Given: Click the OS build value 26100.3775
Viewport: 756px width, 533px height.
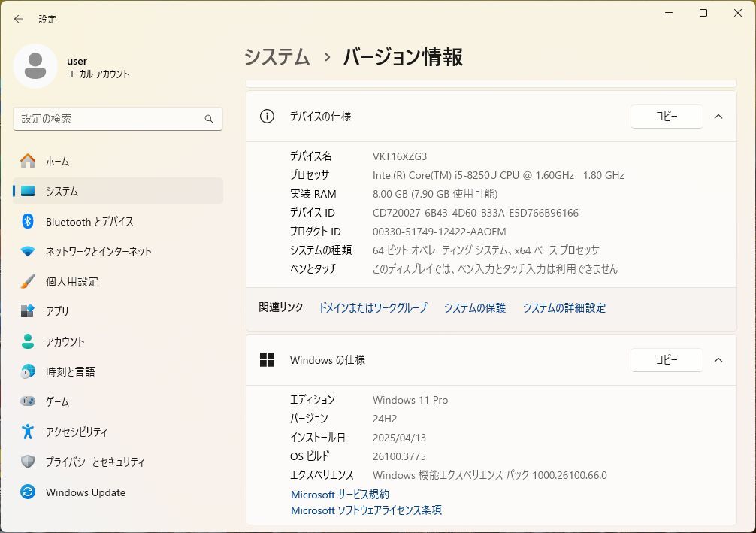Looking at the screenshot, I should tap(399, 456).
